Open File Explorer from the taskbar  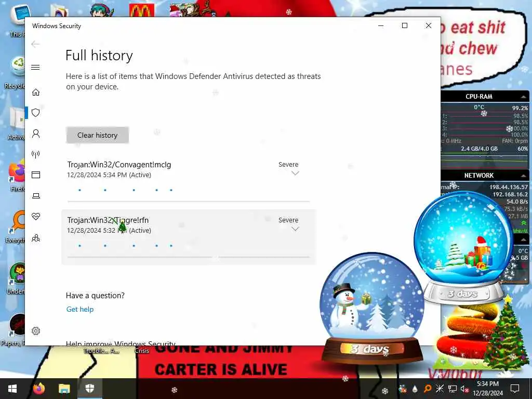[x=64, y=389]
